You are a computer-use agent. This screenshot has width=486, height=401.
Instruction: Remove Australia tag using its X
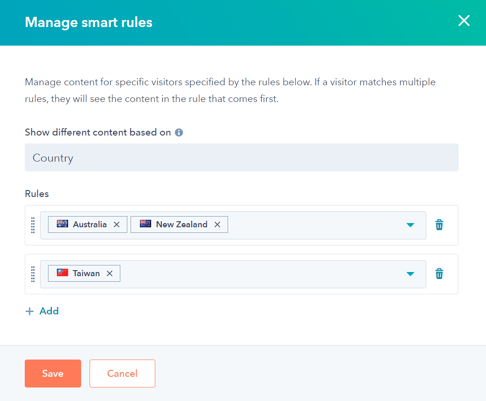click(x=116, y=225)
